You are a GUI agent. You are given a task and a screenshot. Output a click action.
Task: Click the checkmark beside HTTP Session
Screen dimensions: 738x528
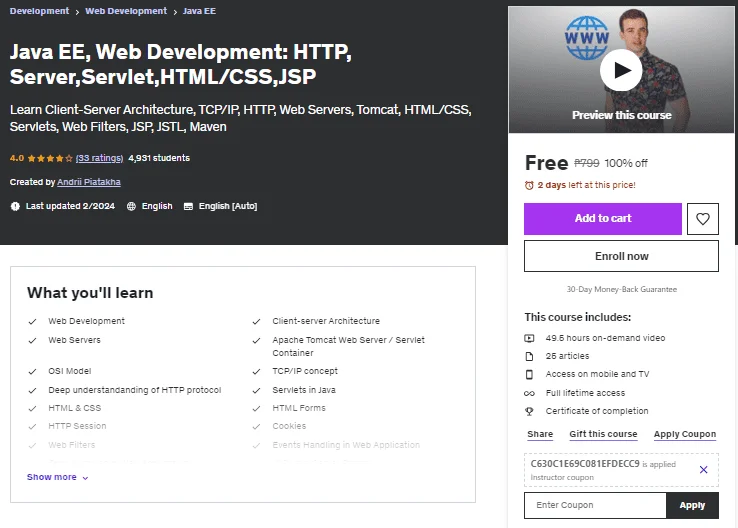pos(32,426)
